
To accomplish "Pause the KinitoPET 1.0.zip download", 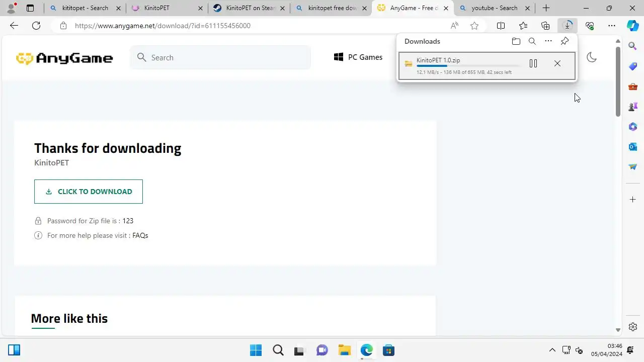I will tap(533, 63).
